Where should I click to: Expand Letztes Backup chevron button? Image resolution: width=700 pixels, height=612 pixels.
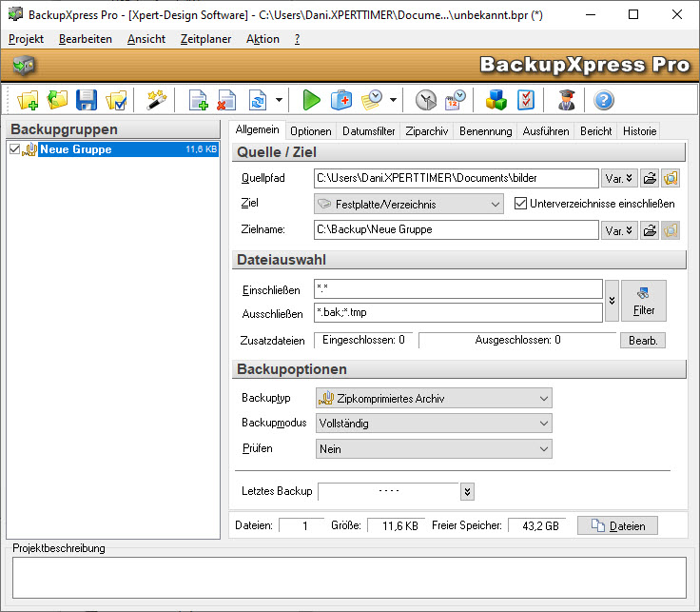[467, 492]
